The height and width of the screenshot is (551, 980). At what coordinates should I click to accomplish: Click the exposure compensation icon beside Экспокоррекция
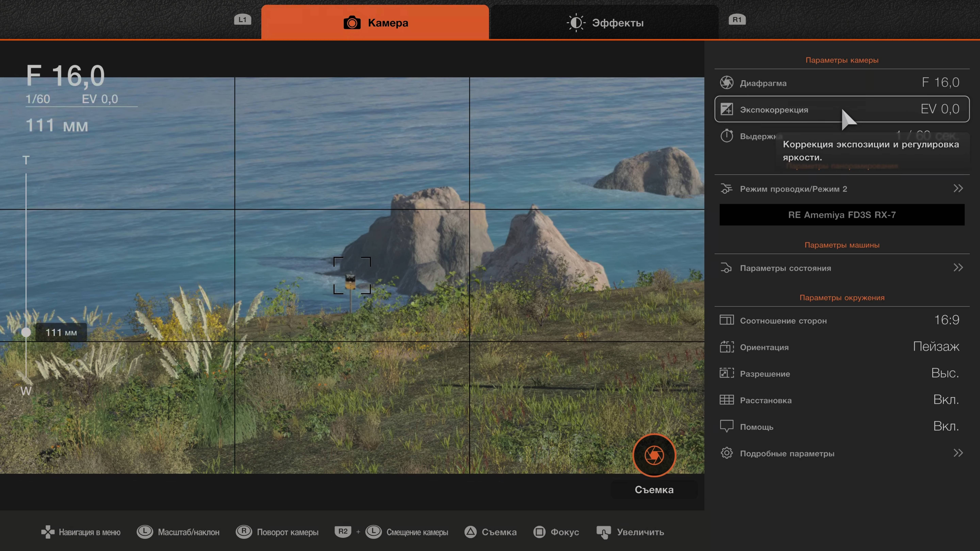(727, 109)
